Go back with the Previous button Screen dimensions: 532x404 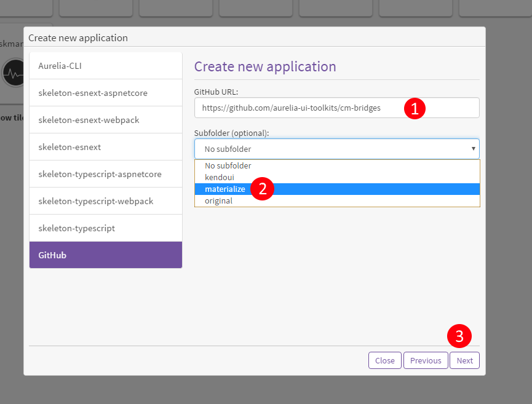pyautogui.click(x=426, y=360)
